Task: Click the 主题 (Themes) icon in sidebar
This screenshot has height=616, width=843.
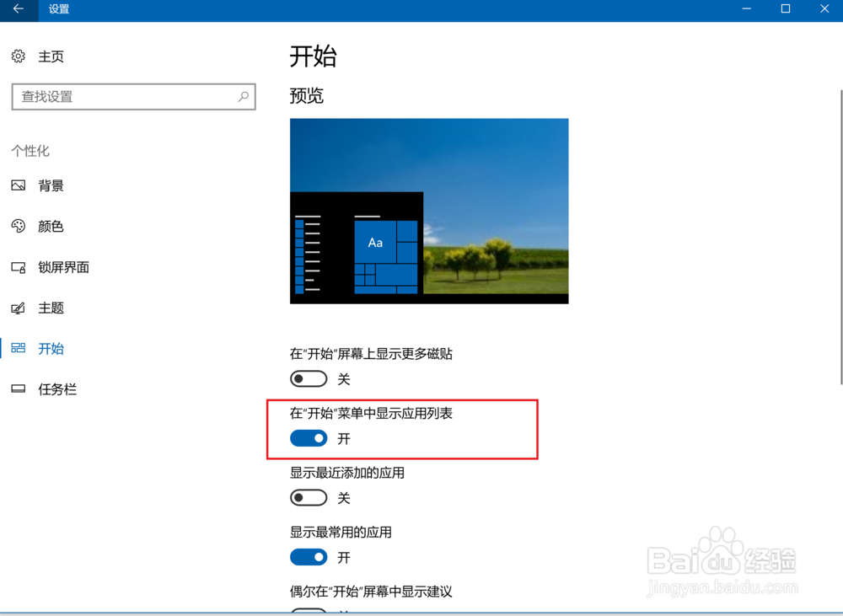Action: tap(19, 308)
